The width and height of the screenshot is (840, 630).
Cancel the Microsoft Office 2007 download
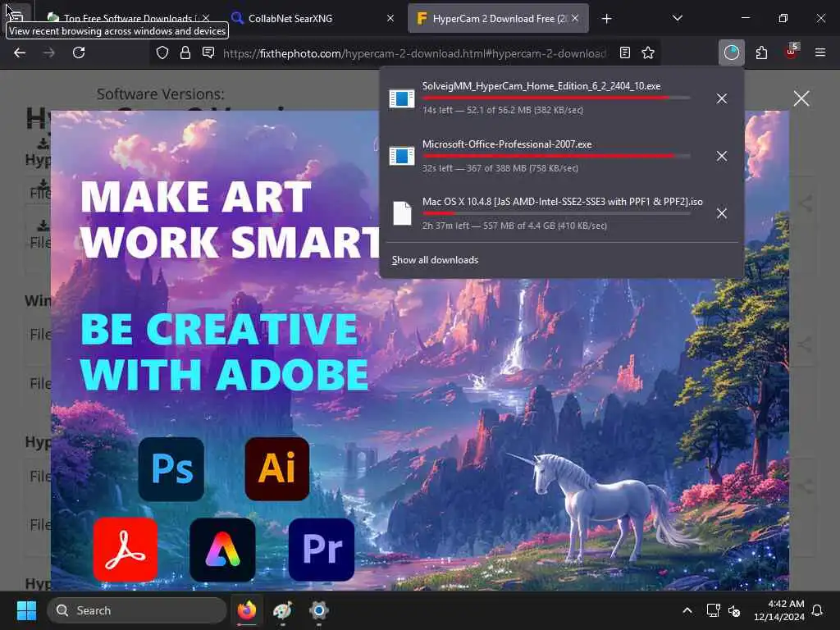click(722, 156)
